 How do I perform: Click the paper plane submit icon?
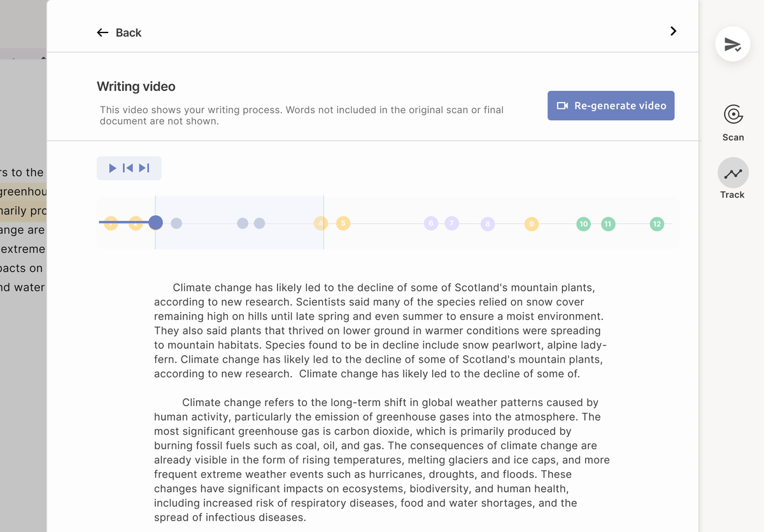tap(732, 44)
